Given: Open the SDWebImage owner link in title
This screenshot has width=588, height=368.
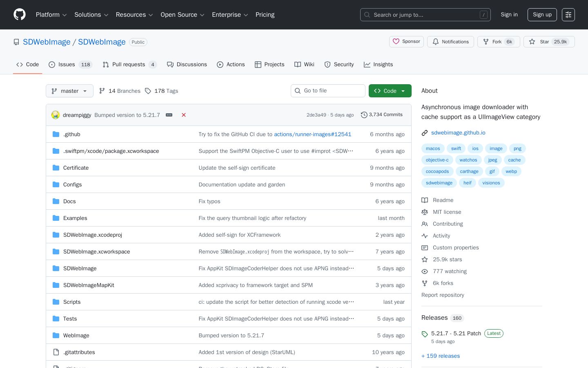Looking at the screenshot, I should 47,42.
